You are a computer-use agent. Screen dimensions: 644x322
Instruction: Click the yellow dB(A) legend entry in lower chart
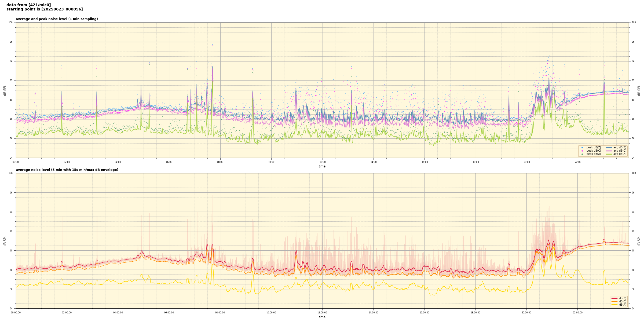[614, 305]
